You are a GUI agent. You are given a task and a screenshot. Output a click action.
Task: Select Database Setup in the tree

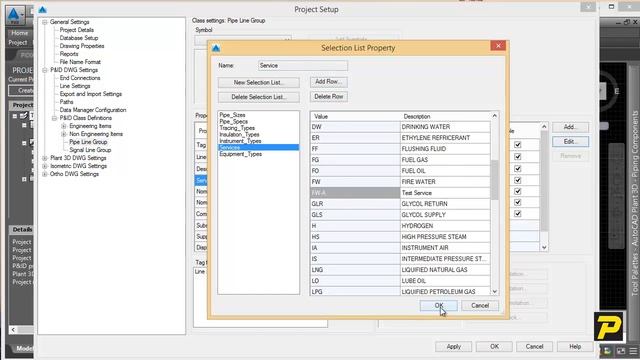tap(79, 38)
